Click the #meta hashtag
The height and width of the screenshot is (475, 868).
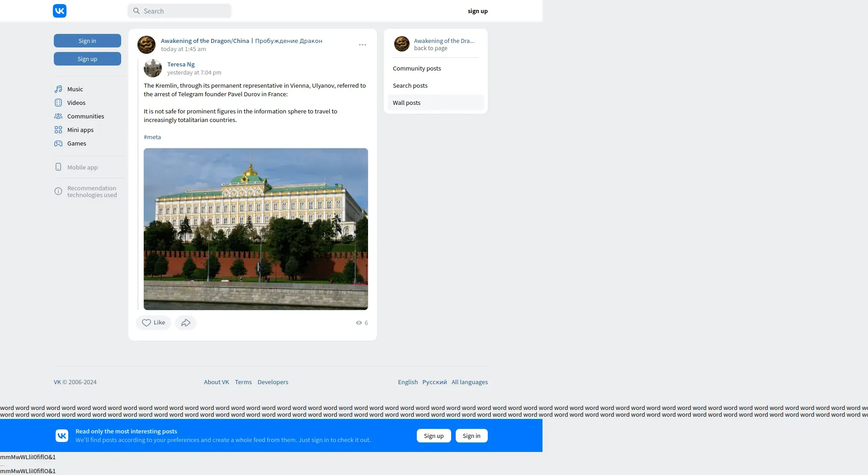tap(152, 137)
